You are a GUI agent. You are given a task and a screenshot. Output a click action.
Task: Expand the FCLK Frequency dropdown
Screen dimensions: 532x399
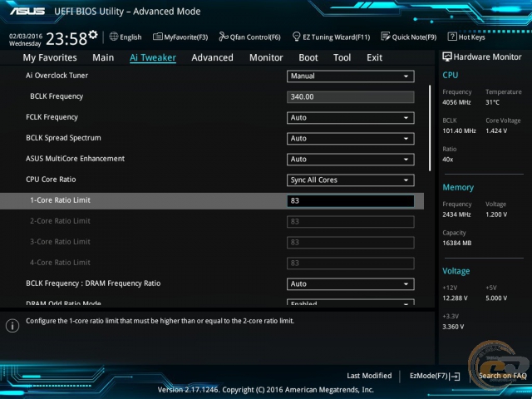coord(351,118)
